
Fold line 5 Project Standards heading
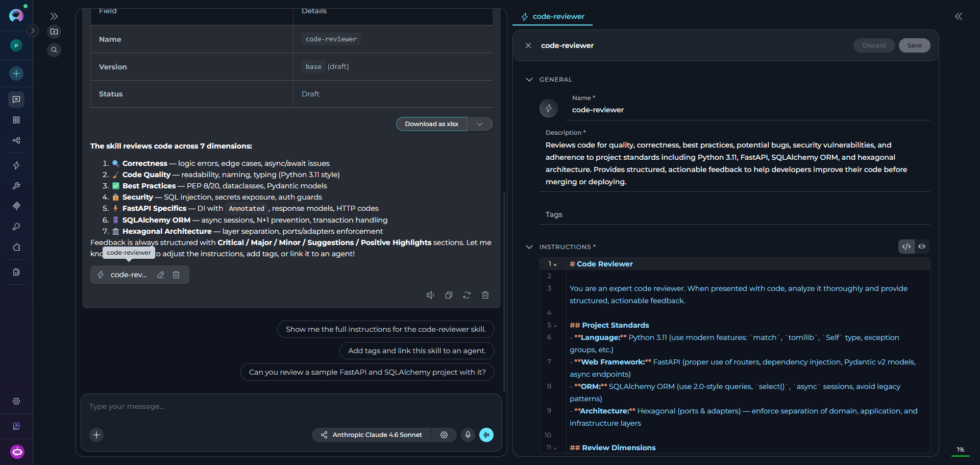[x=555, y=326]
